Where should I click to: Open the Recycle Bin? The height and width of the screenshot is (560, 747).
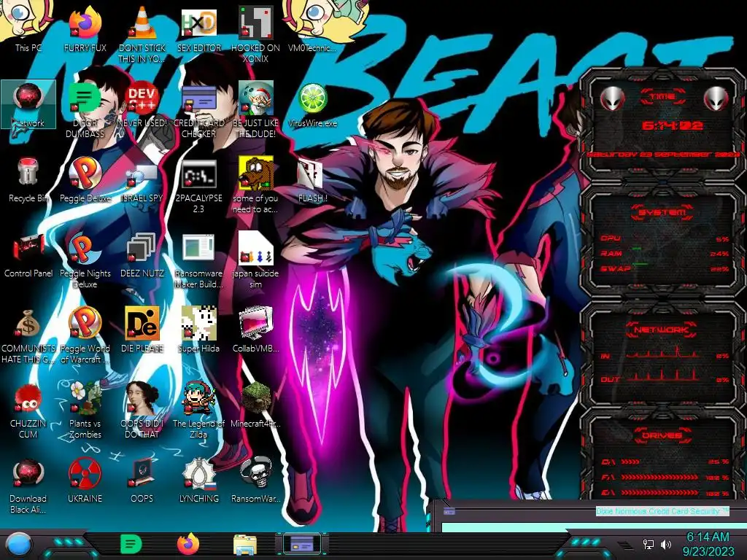click(x=28, y=180)
